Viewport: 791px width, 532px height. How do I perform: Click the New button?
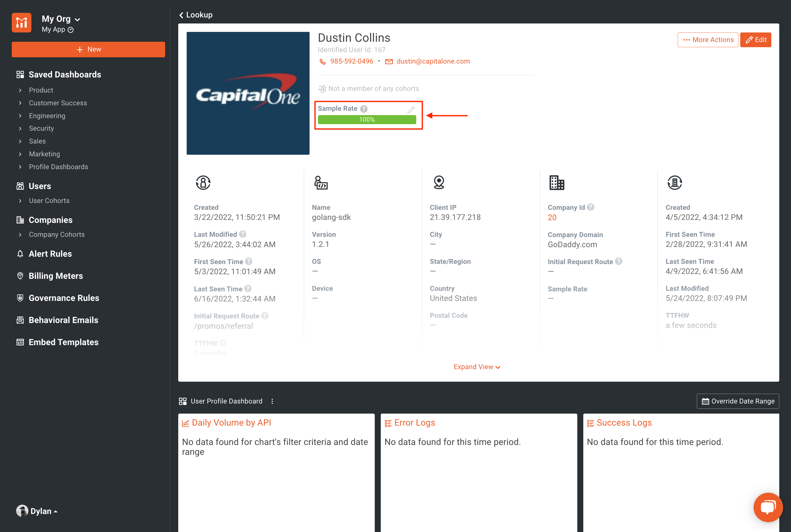[x=88, y=49]
